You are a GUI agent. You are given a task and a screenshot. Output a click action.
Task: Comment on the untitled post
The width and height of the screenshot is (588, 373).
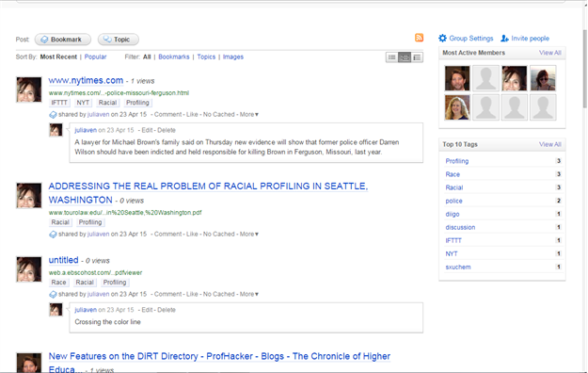[167, 294]
